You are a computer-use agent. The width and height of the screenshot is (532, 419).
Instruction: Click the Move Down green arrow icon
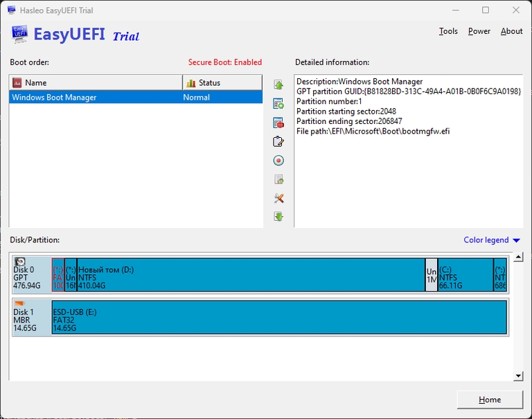pyautogui.click(x=278, y=217)
